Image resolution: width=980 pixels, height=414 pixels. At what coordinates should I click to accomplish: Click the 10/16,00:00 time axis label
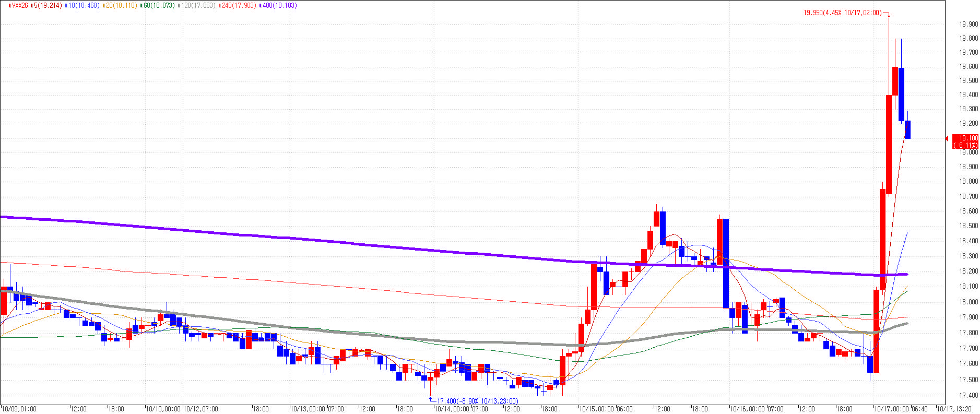(x=748, y=409)
